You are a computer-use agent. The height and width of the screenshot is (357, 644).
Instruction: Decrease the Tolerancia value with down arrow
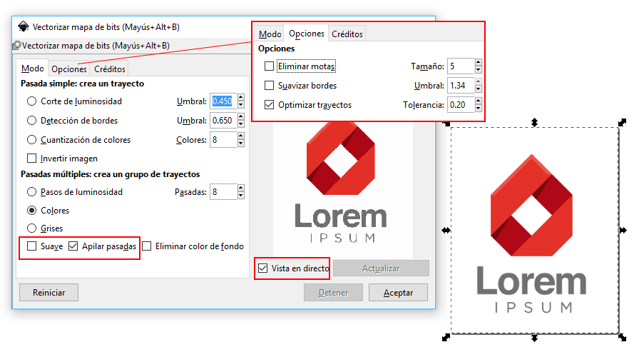point(478,109)
